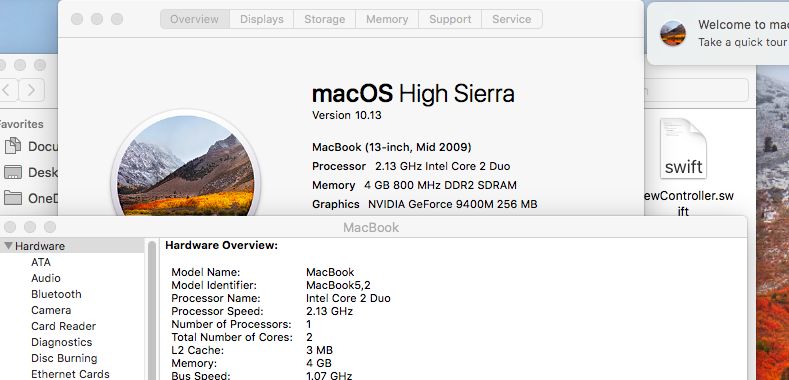Click the 4 GB 800 MHz DDR2 SDRAM text
This screenshot has width=789, height=380.
point(440,185)
